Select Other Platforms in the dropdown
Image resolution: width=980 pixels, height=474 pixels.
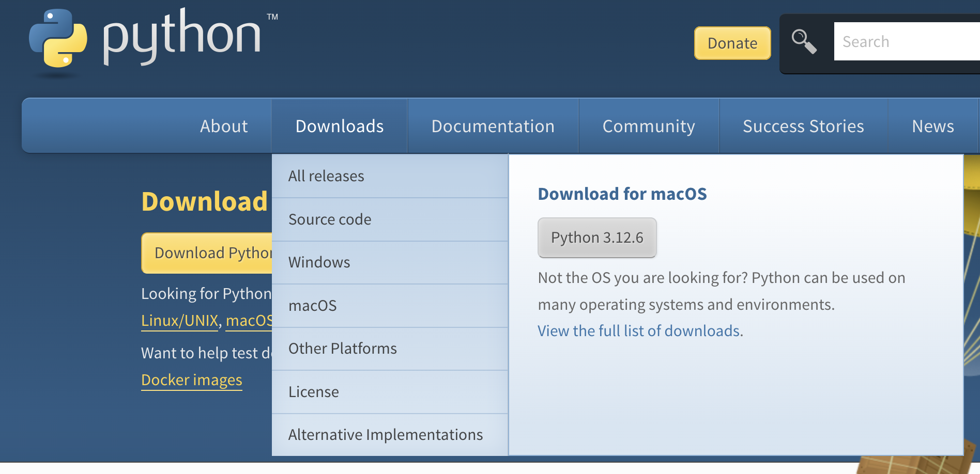390,349
